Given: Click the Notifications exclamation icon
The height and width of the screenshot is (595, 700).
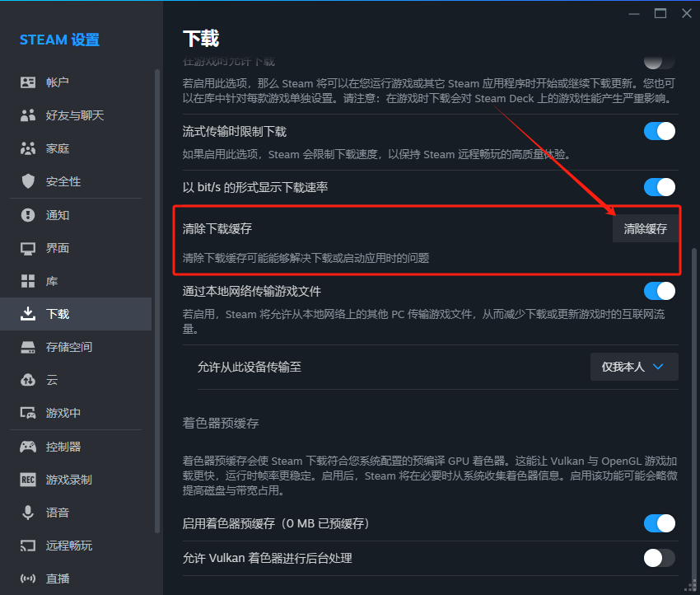Looking at the screenshot, I should pos(28,215).
